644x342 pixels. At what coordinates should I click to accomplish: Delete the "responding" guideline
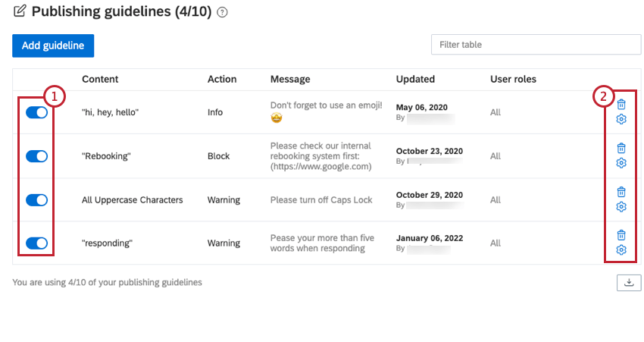coord(621,235)
